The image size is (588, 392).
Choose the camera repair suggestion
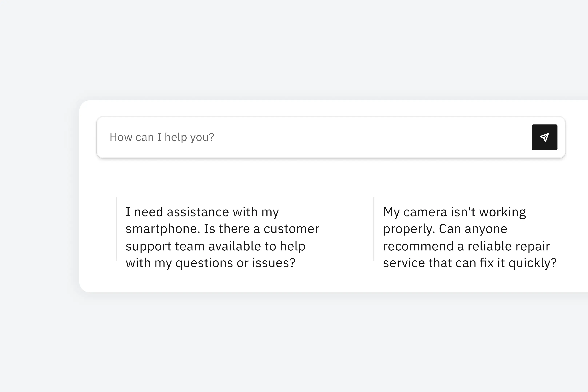tap(469, 237)
